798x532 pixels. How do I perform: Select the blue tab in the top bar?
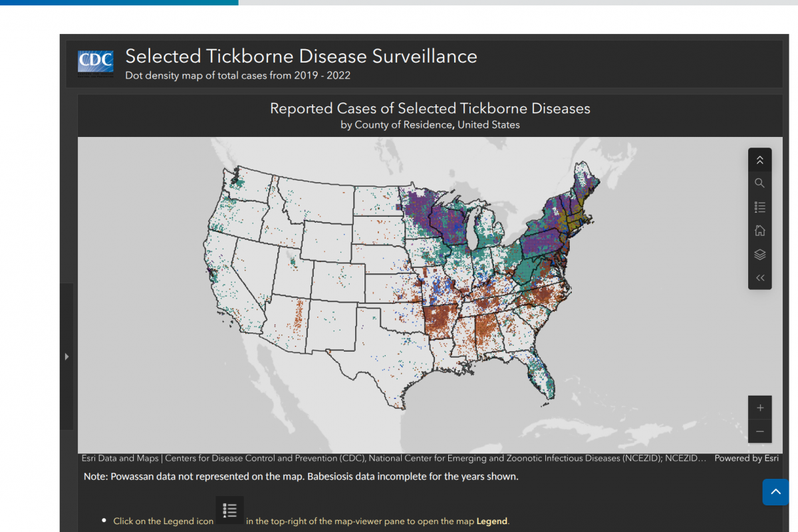point(120,3)
